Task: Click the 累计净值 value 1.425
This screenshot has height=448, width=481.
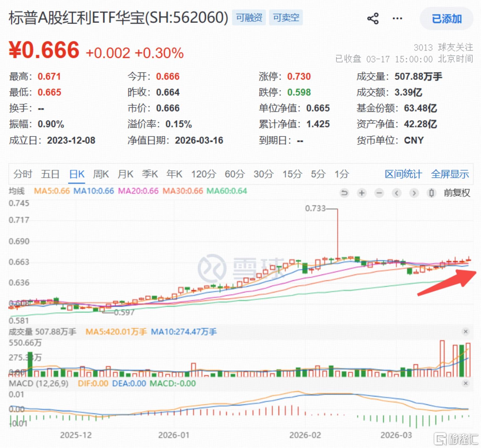Action: click(x=318, y=124)
